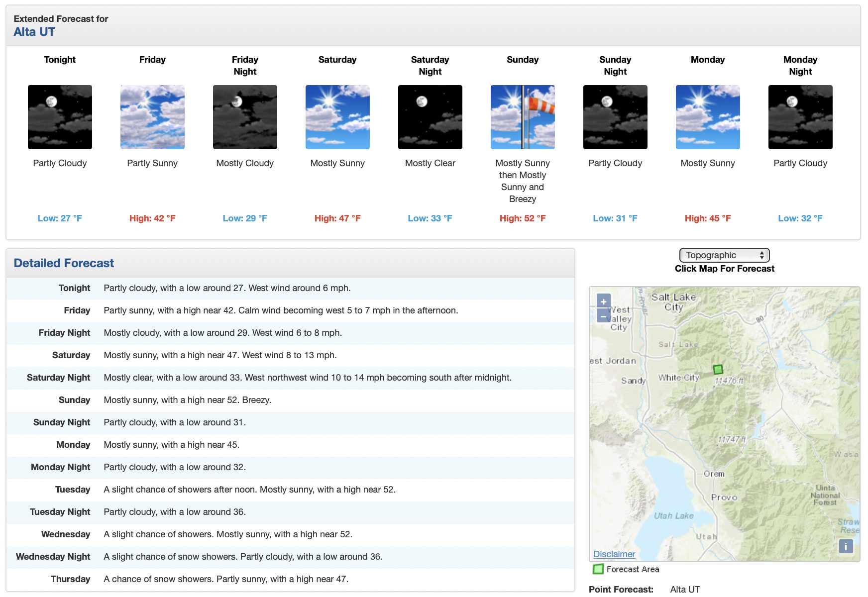Click the Low: 31 °F temperature text
Screen dimensions: 868x597
tap(615, 218)
